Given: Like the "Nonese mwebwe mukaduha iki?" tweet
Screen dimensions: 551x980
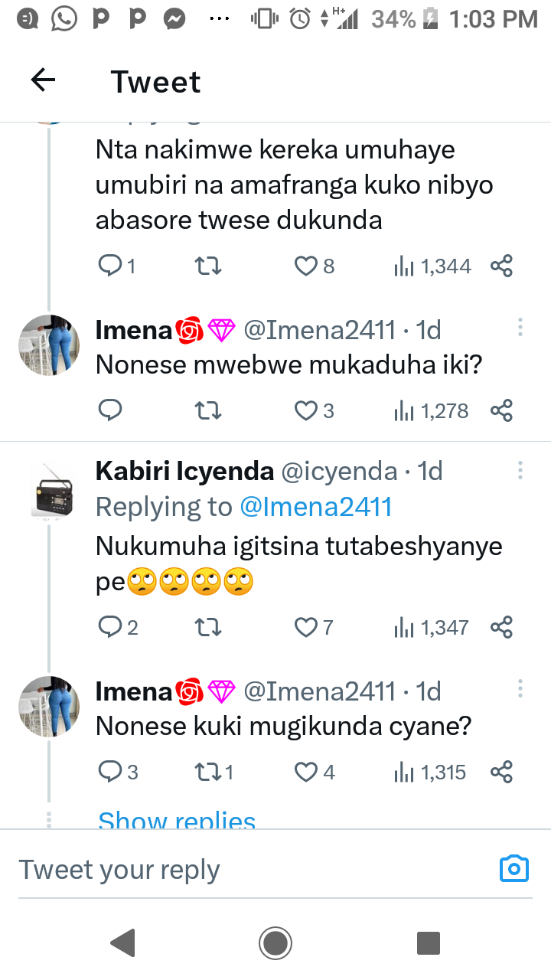Looking at the screenshot, I should pyautogui.click(x=306, y=411).
